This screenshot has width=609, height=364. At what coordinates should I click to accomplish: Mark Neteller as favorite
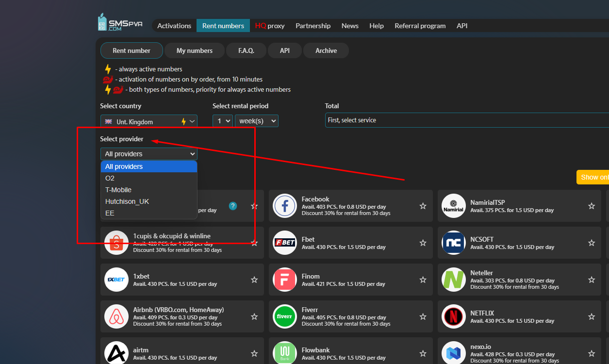pyautogui.click(x=592, y=280)
